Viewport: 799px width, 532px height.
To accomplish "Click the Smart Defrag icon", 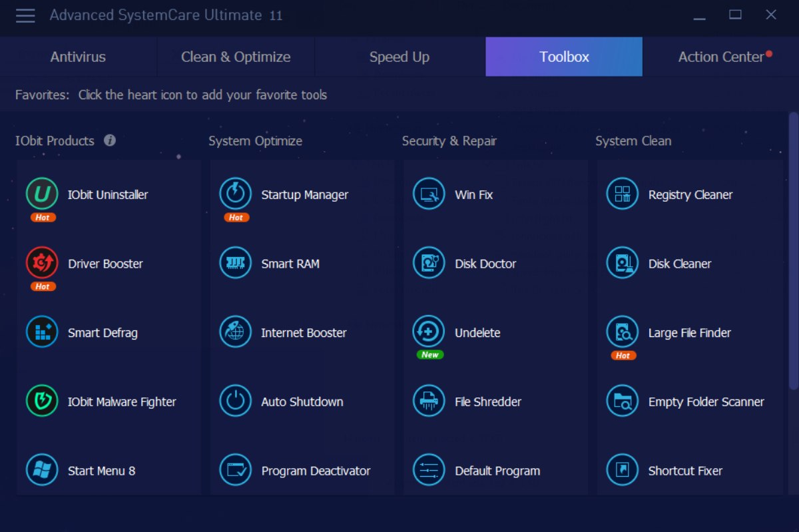I will (42, 332).
